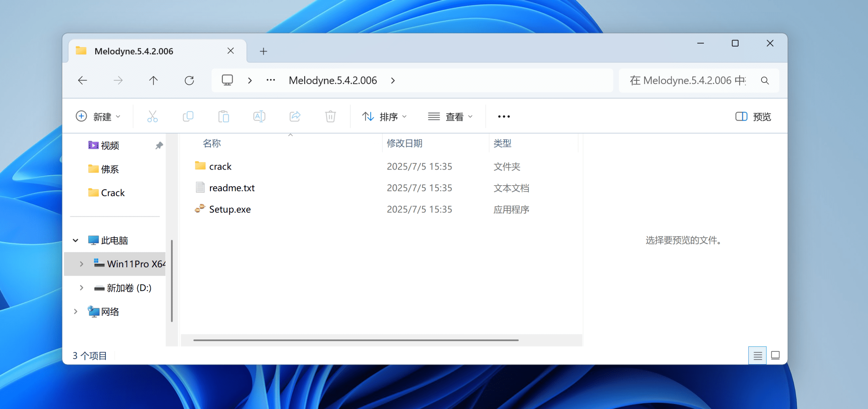Select the Setup.exe file
868x409 pixels.
coord(230,209)
